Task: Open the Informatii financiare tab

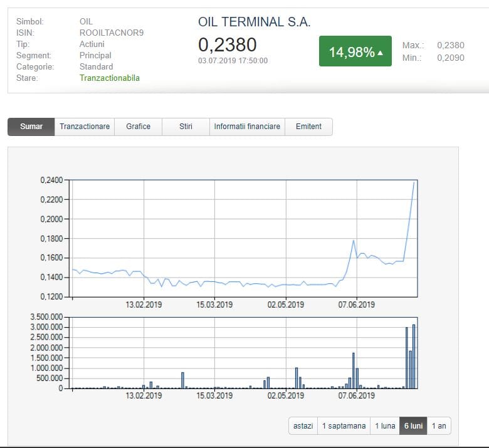Action: point(247,127)
